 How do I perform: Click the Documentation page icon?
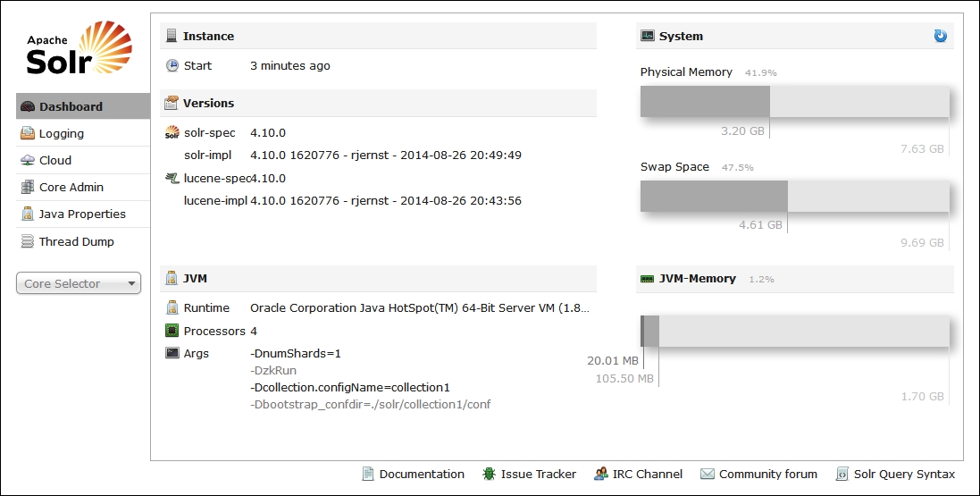368,475
